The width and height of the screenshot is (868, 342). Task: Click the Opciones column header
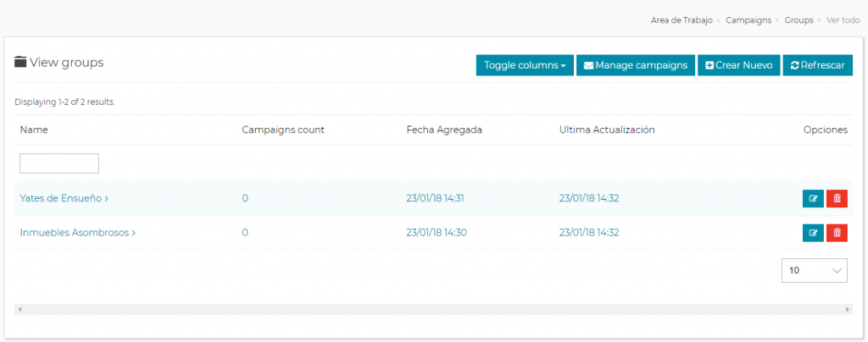[x=826, y=130]
